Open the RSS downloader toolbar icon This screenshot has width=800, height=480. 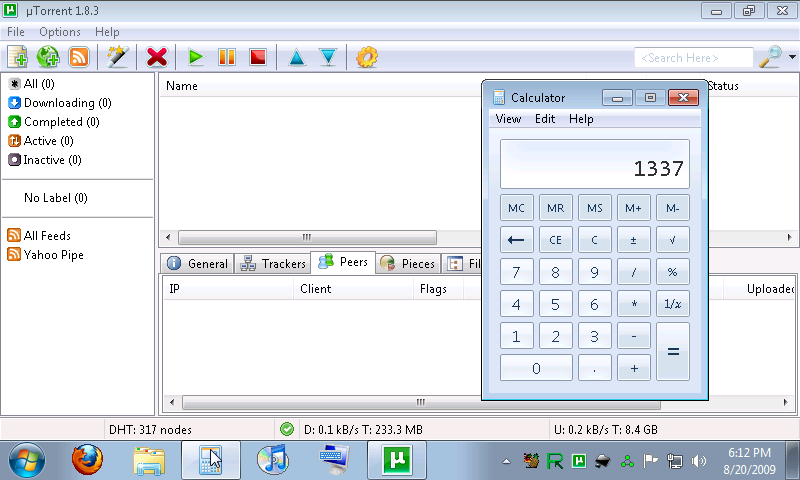pos(78,57)
